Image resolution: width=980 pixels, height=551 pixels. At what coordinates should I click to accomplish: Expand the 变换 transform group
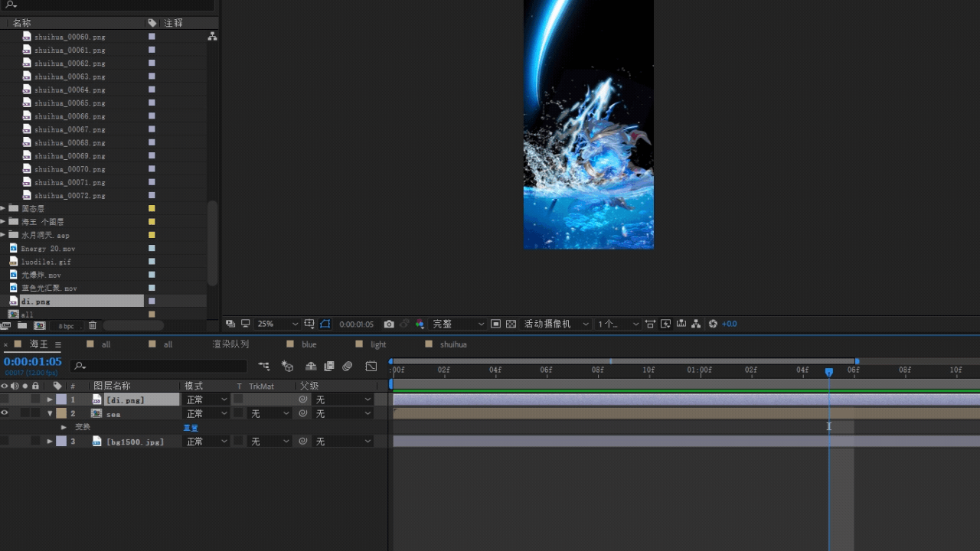coord(64,427)
